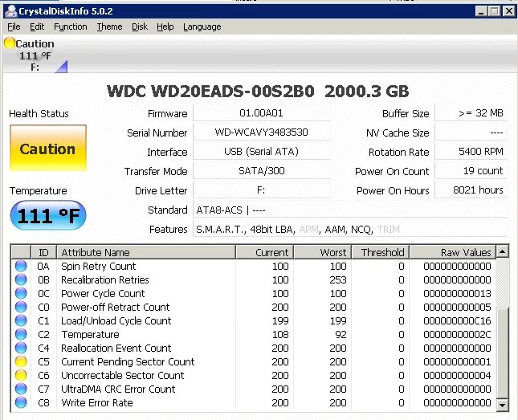Click raw value 000000000C16 in Load/Unload row
This screenshot has width=518, height=420.
pos(457,320)
